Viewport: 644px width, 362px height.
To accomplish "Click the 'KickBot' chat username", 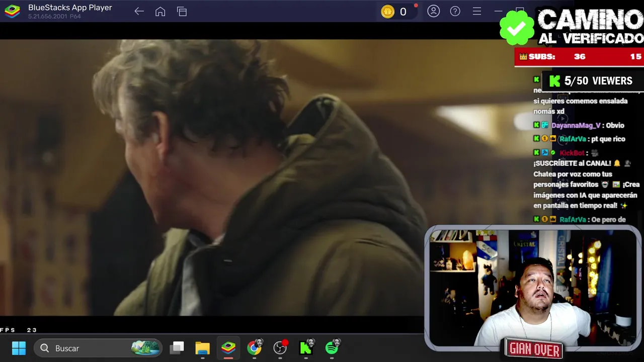I will 572,153.
